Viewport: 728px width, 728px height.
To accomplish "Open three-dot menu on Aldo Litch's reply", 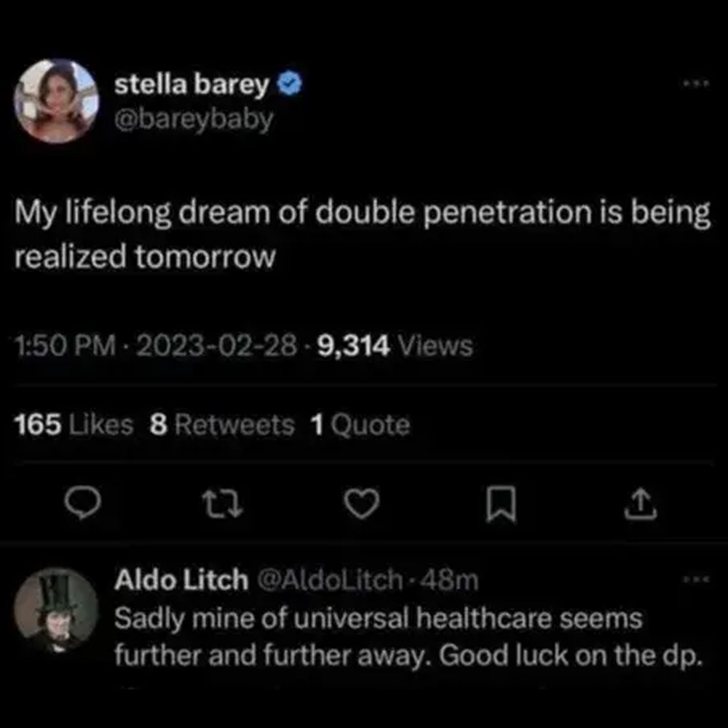I will click(x=696, y=579).
